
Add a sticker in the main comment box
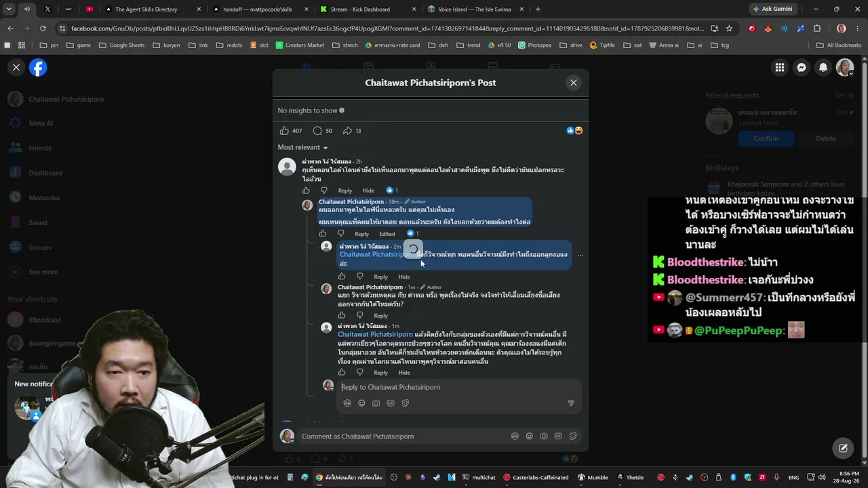tap(573, 436)
